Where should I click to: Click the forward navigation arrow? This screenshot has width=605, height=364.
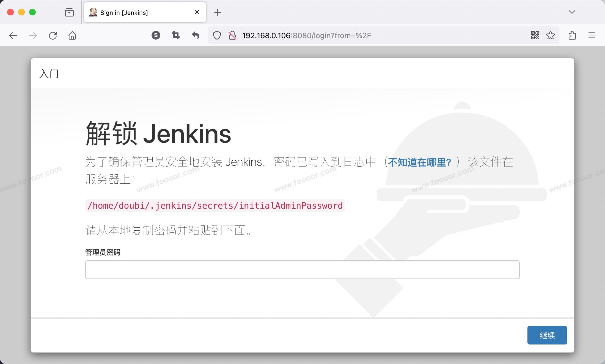(33, 35)
